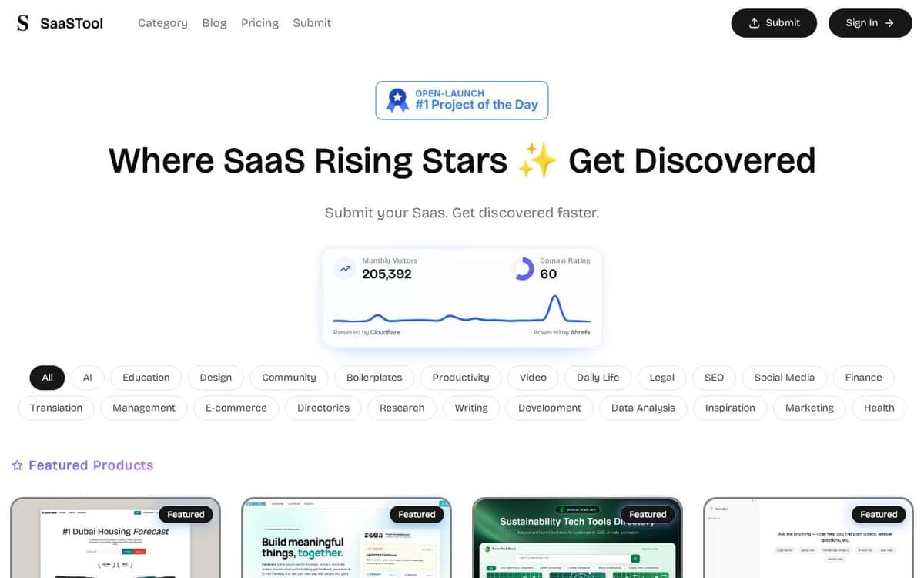Filter by Video category
This screenshot has height=578, width=924.
533,378
